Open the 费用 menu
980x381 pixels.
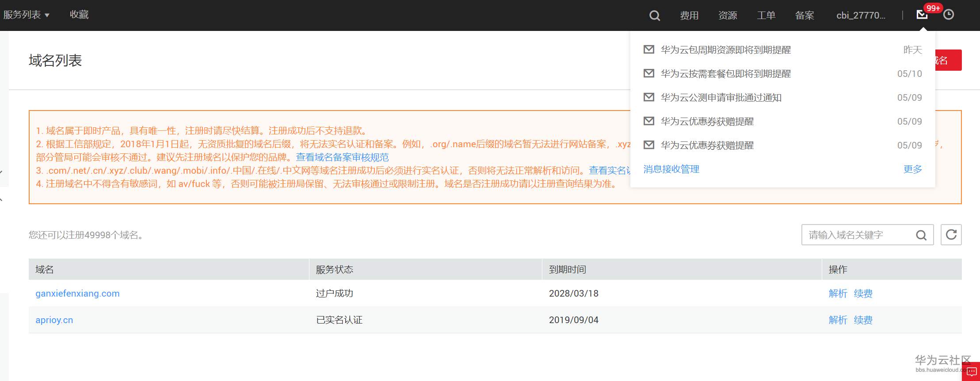coord(689,15)
